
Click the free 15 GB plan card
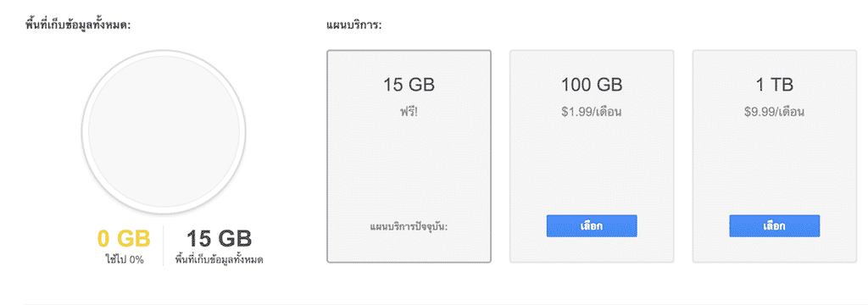click(x=409, y=156)
